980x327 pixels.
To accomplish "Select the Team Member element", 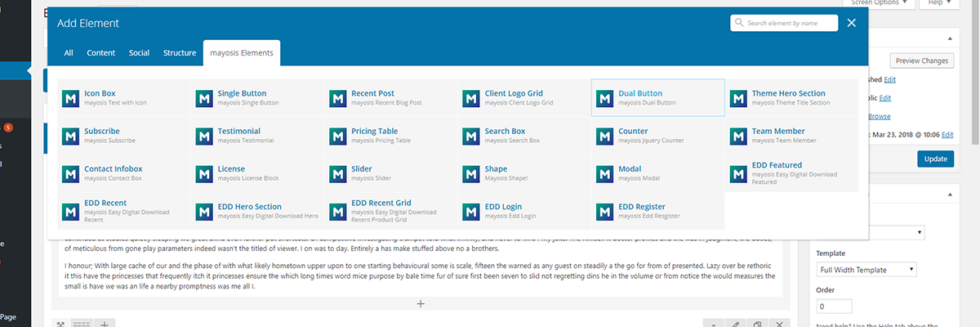I will (x=791, y=135).
